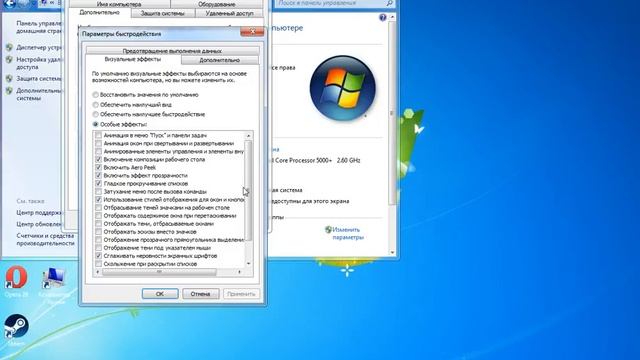Select Особые эффекты radio option
This screenshot has width=640, height=360.
pyautogui.click(x=96, y=124)
